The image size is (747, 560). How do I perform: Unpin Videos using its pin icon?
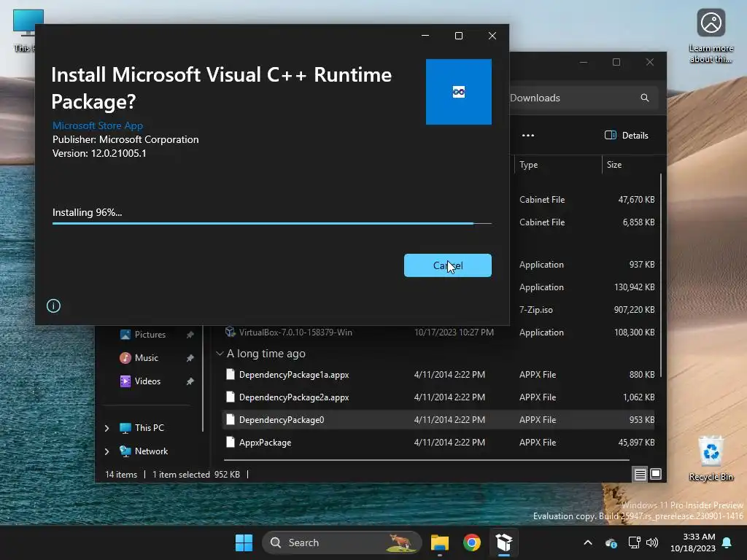(190, 381)
